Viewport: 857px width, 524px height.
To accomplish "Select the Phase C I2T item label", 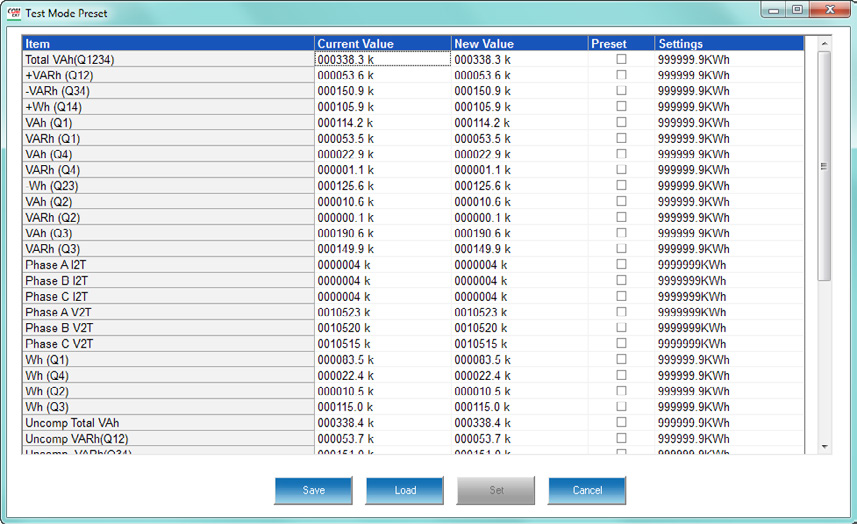I will pos(168,297).
